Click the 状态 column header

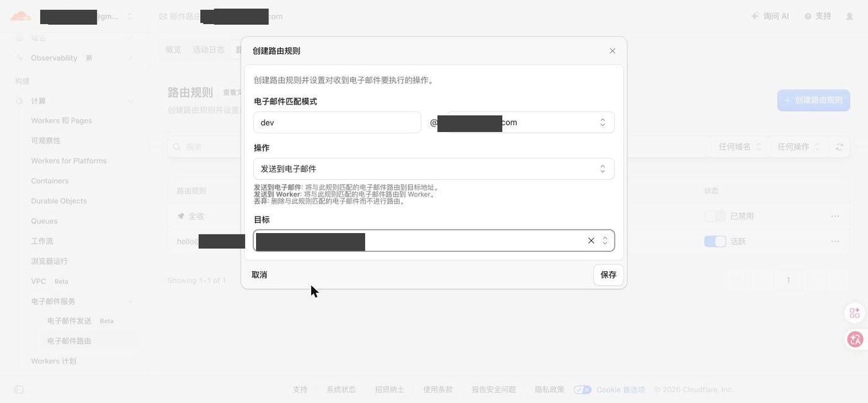click(x=711, y=191)
